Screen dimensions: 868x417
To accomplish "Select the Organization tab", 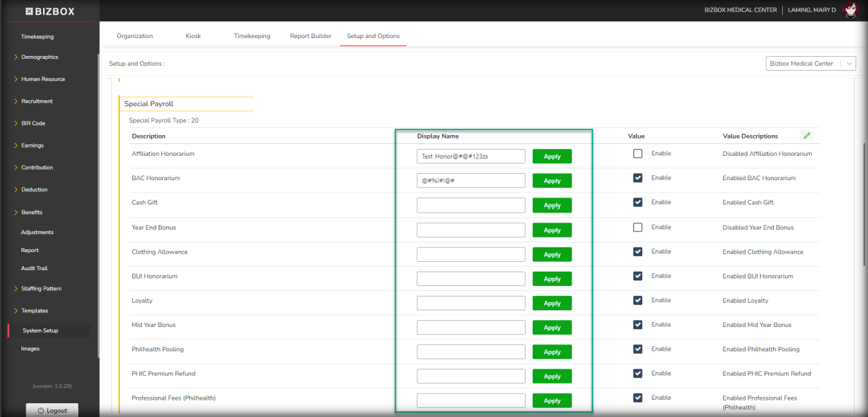I will pos(134,36).
